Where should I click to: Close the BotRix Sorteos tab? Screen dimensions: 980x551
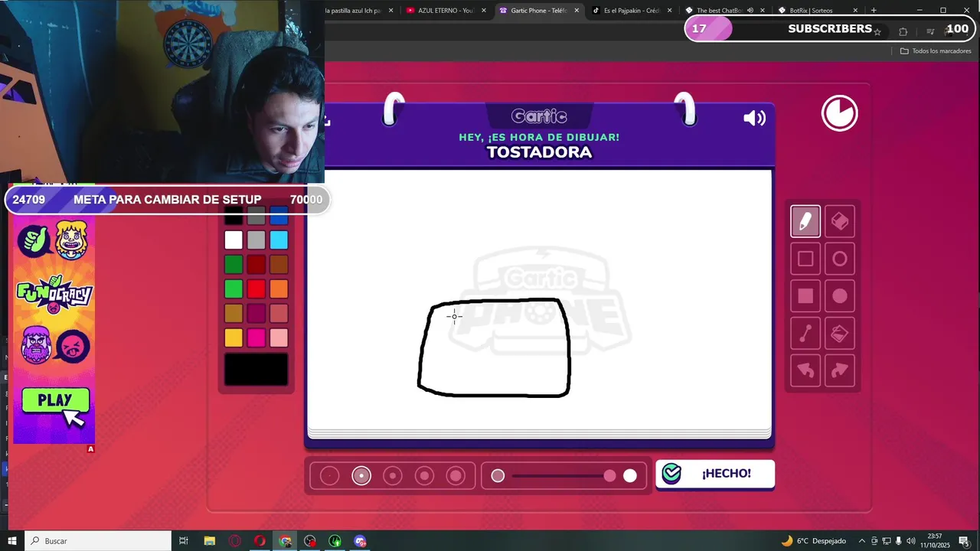854,11
